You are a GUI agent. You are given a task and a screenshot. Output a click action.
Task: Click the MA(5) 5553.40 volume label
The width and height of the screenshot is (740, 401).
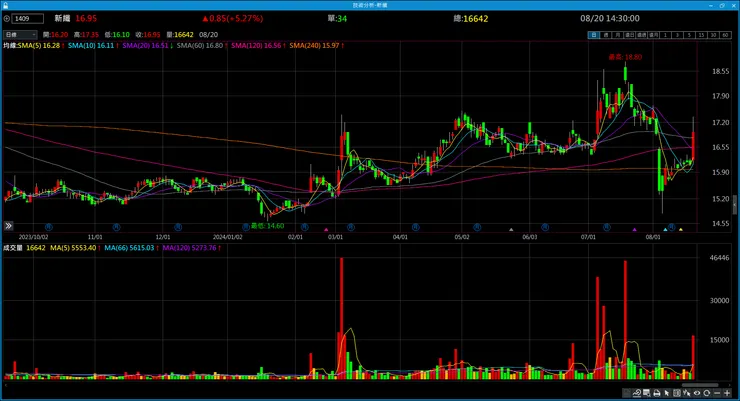[73, 248]
